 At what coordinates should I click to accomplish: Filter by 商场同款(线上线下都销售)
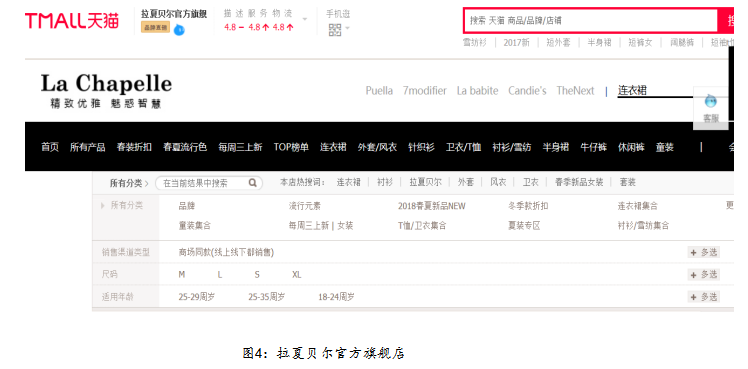[x=227, y=253]
